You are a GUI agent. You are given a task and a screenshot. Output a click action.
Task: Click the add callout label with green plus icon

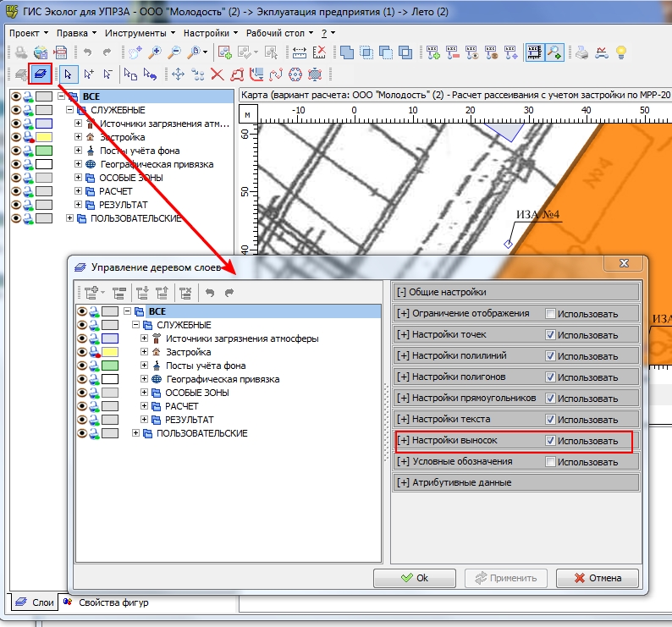coord(432,52)
